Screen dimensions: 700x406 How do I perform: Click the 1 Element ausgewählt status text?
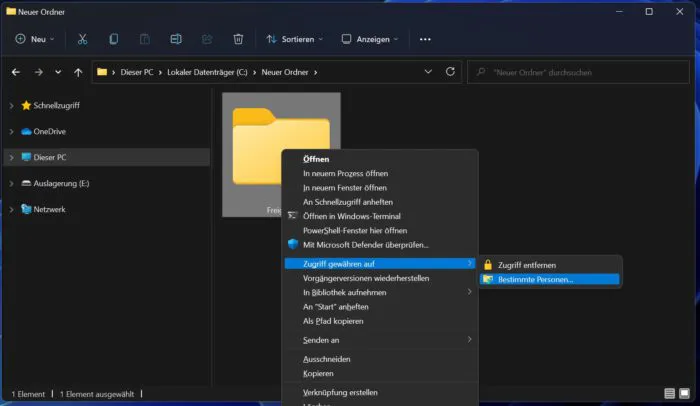97,394
